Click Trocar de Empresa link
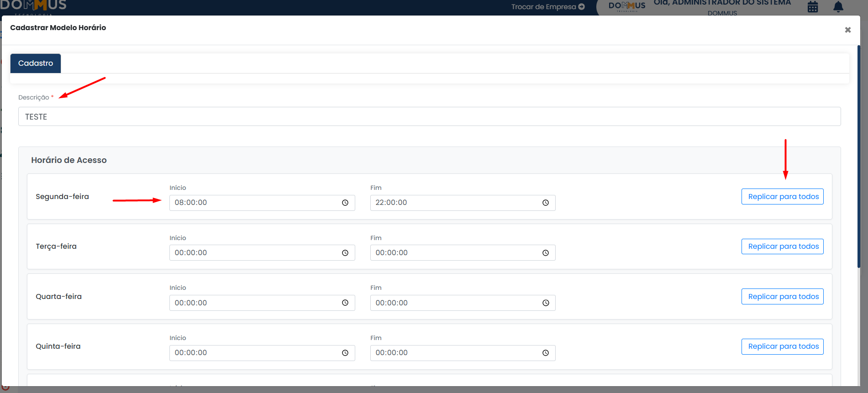 [x=547, y=7]
